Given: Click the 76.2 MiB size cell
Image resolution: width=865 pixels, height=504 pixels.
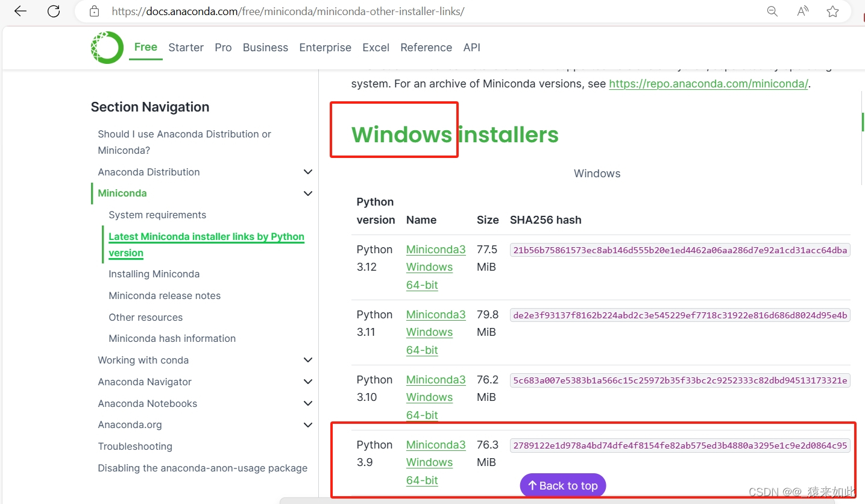Looking at the screenshot, I should point(488,388).
